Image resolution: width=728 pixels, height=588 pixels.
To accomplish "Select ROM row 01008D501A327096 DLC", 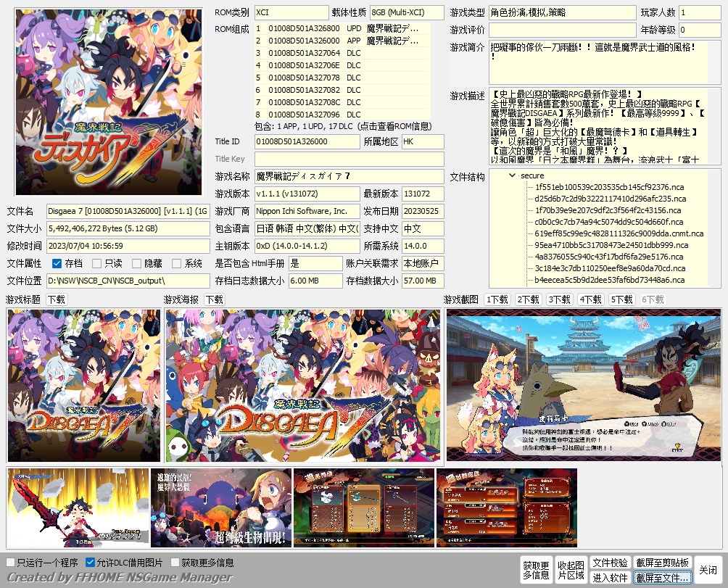I will (x=342, y=115).
